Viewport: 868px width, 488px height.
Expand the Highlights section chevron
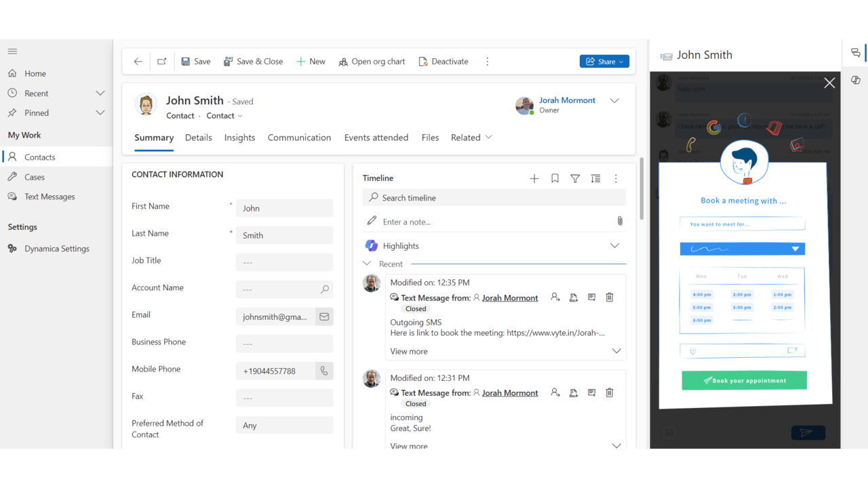click(614, 245)
